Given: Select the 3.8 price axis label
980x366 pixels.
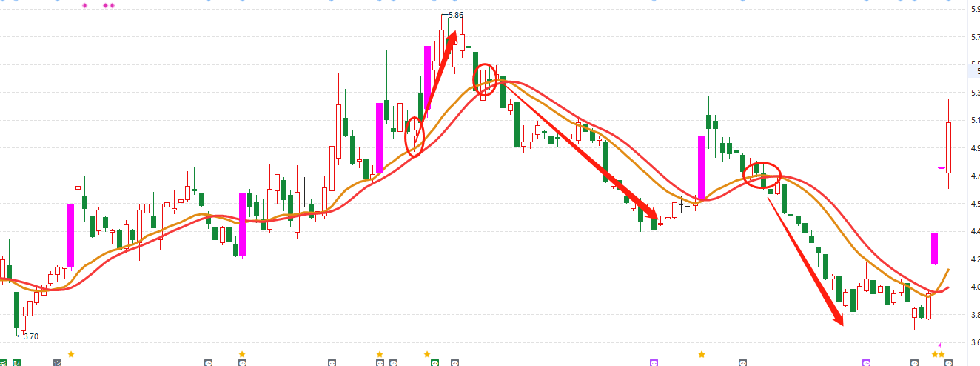Looking at the screenshot, I should click(975, 315).
